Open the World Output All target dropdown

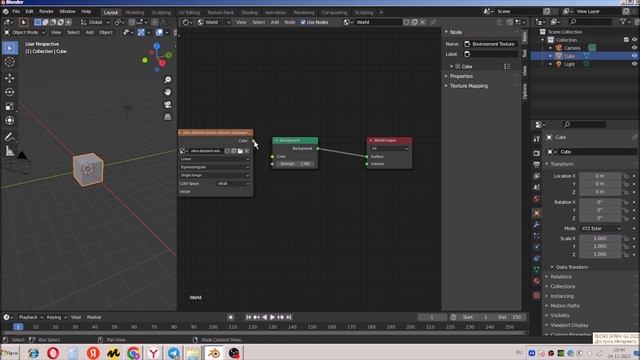pyautogui.click(x=389, y=149)
